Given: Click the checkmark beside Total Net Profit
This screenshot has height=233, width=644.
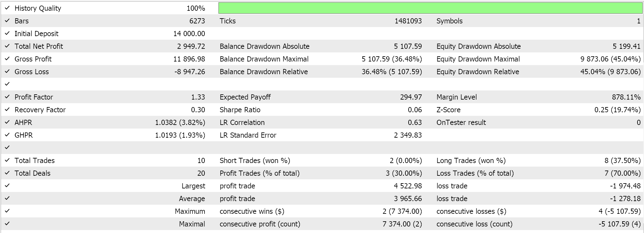Looking at the screenshot, I should click(7, 46).
